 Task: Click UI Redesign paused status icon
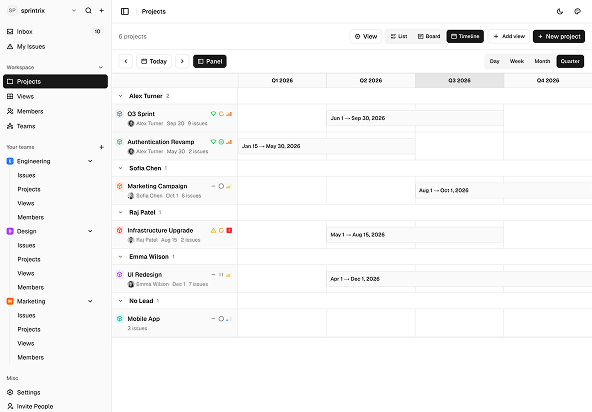[221, 274]
